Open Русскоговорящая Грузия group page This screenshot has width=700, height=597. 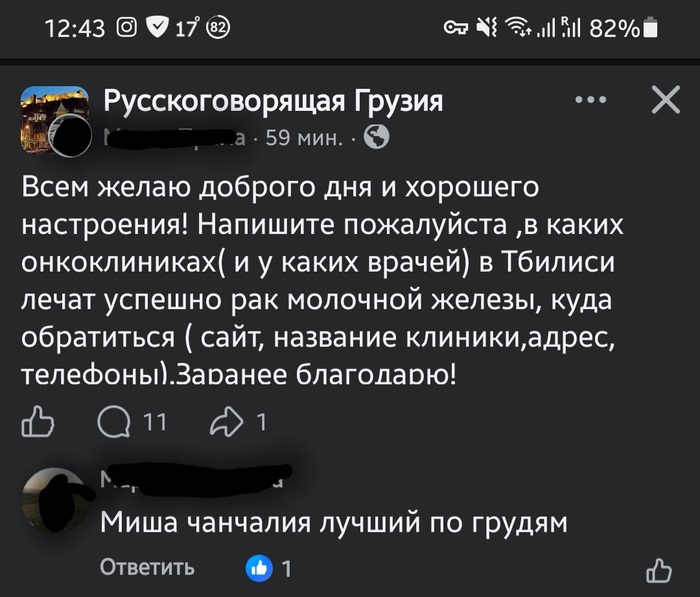coord(273,101)
